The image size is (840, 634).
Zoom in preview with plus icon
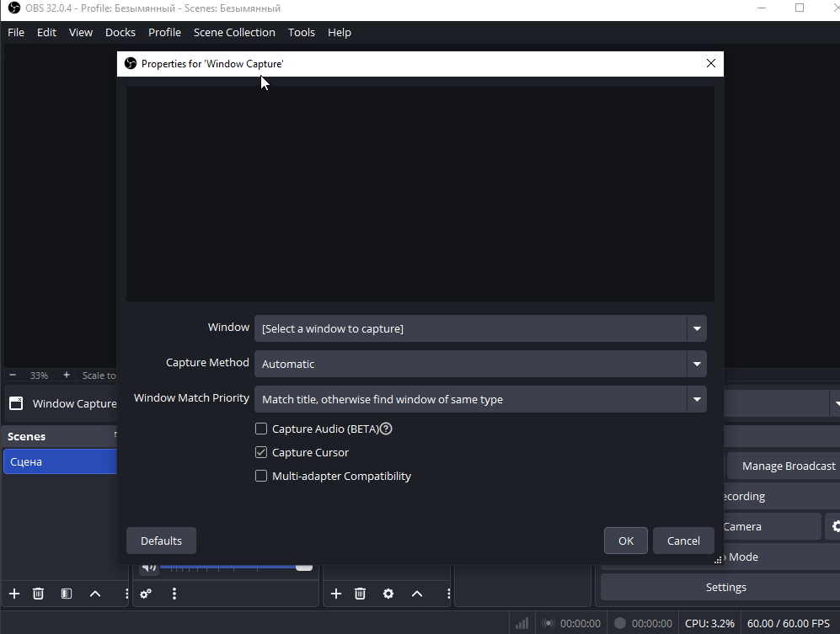click(67, 375)
